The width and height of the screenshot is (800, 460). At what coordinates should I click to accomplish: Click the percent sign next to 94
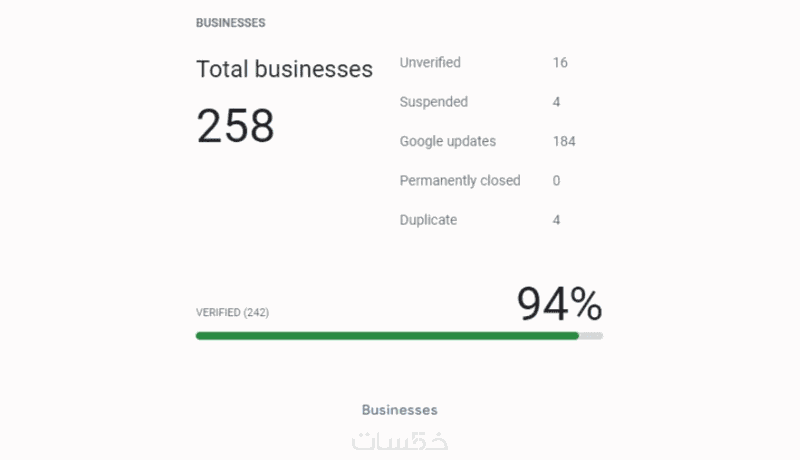pos(586,304)
